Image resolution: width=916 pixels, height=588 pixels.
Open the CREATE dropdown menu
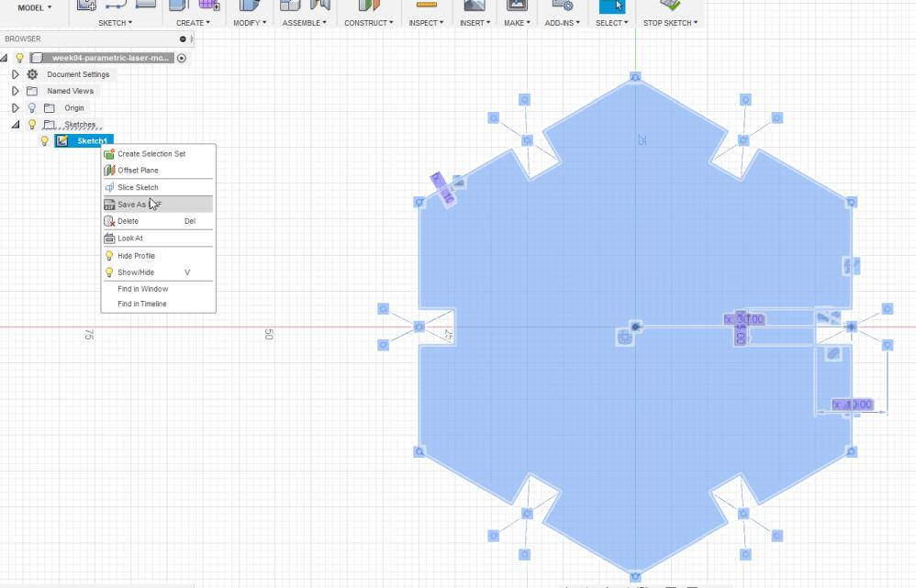tap(194, 23)
